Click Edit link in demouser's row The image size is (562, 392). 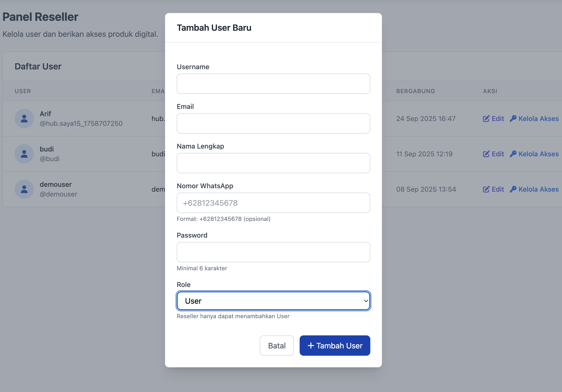point(498,189)
